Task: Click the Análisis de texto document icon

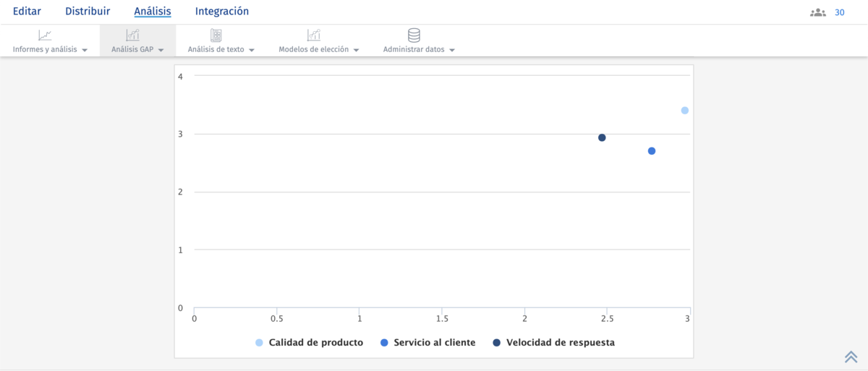Action: click(216, 35)
